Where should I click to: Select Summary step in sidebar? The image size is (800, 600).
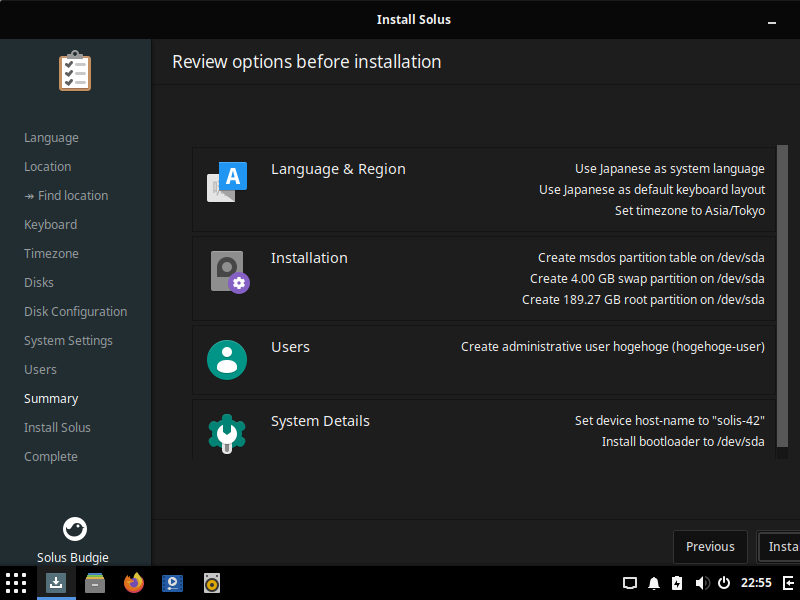pyautogui.click(x=51, y=398)
